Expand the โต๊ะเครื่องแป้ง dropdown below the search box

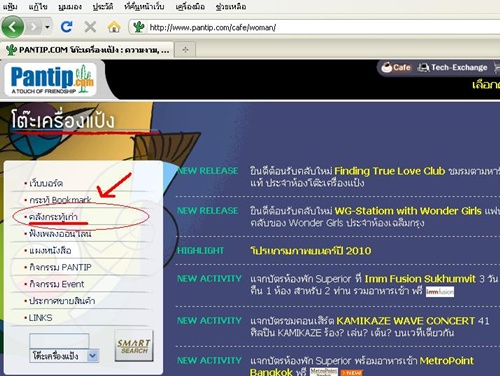coord(93,356)
